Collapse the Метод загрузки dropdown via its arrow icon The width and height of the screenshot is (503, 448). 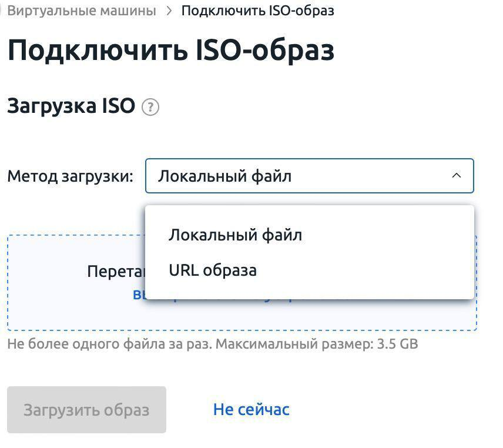(x=457, y=176)
